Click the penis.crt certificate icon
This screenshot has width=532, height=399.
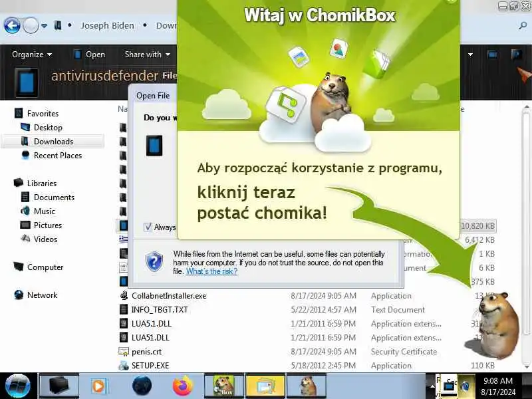coord(124,352)
